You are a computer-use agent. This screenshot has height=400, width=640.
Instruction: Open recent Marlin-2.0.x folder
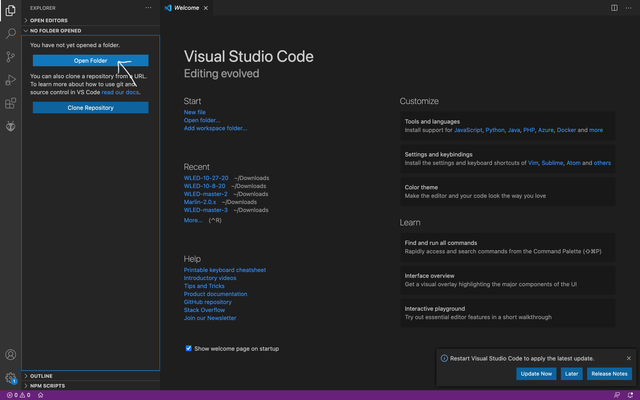pyautogui.click(x=200, y=202)
